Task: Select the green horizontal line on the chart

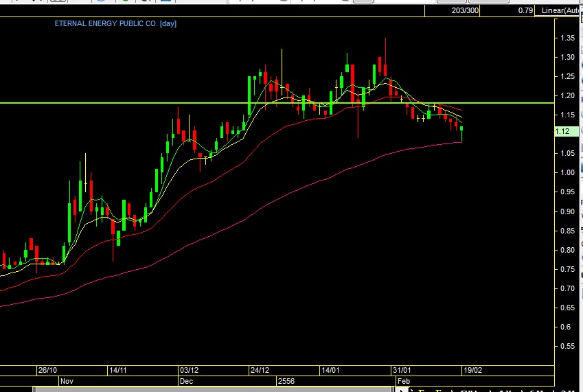Action: [x=277, y=103]
